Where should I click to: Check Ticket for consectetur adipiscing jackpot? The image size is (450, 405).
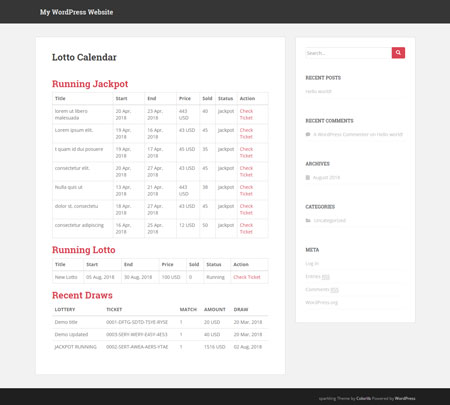(x=246, y=228)
